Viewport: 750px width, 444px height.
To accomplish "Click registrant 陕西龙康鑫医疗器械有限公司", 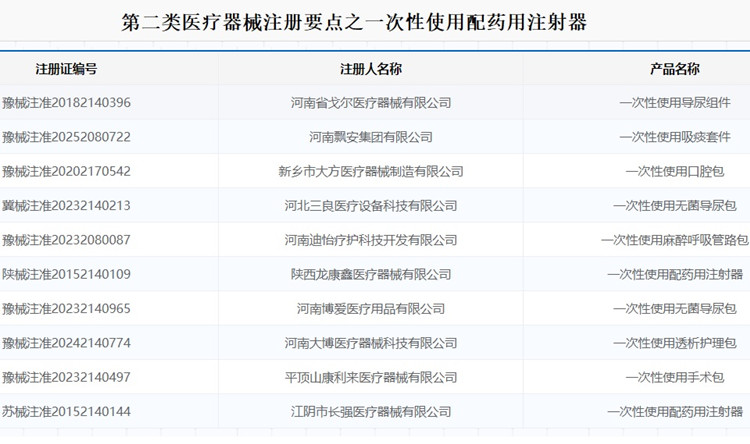I will click(371, 275).
